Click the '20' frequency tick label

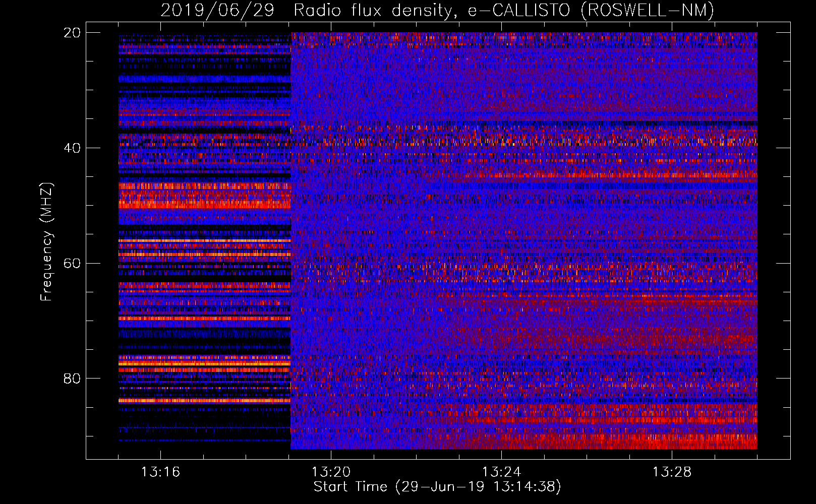pos(72,33)
